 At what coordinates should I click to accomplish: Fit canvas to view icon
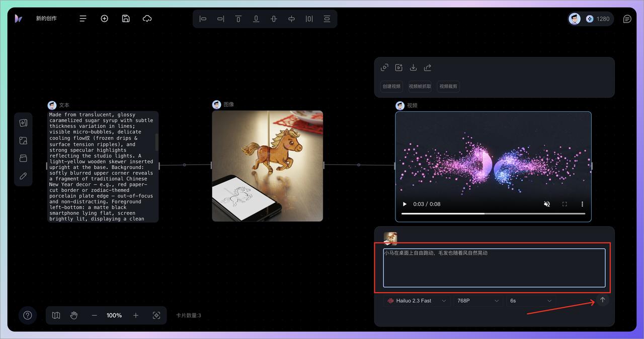[156, 315]
